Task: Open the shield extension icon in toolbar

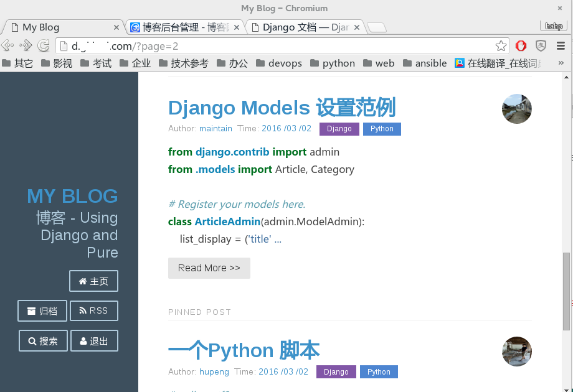Action: (541, 45)
